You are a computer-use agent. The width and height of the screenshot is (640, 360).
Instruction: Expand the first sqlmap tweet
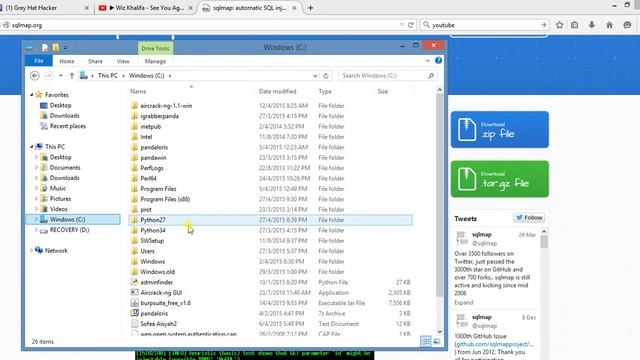(464, 302)
